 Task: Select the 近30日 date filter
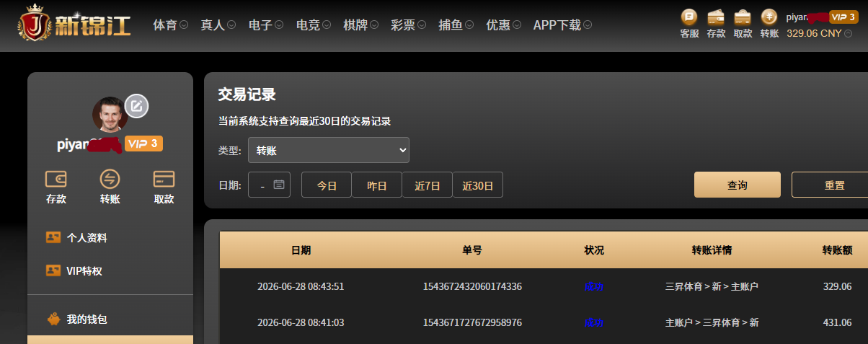click(478, 185)
